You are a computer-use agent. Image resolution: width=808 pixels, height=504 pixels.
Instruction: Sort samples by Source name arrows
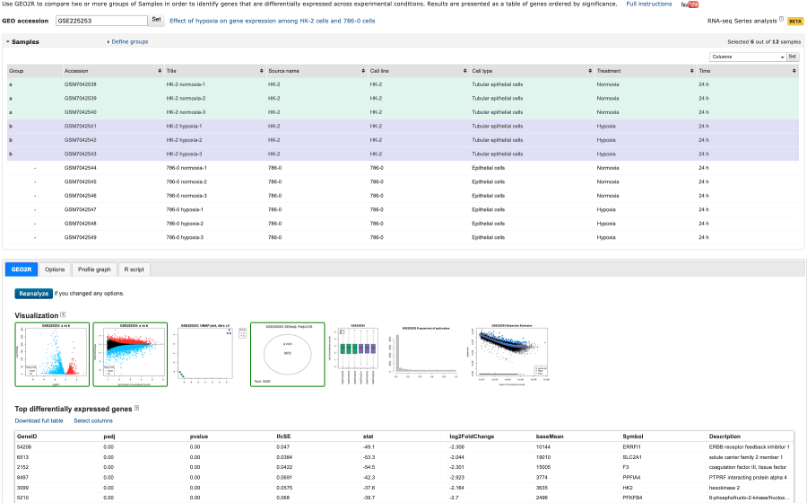click(x=363, y=71)
